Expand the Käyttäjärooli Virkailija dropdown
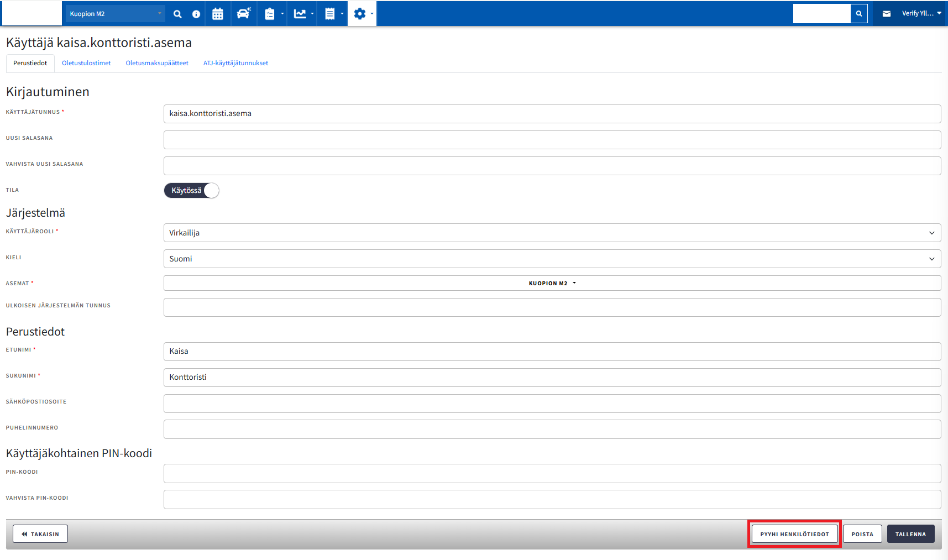This screenshot has height=560, width=948. (x=552, y=233)
